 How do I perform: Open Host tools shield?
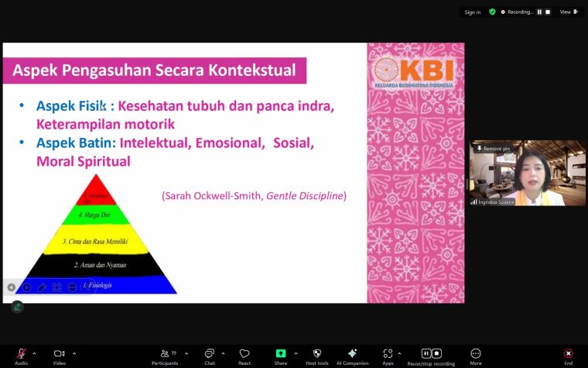pyautogui.click(x=316, y=354)
